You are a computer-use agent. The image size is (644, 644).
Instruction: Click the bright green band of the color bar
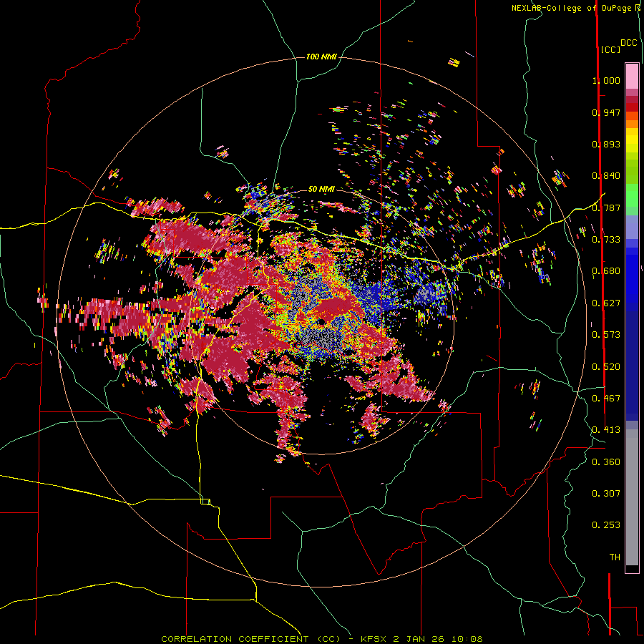632,195
